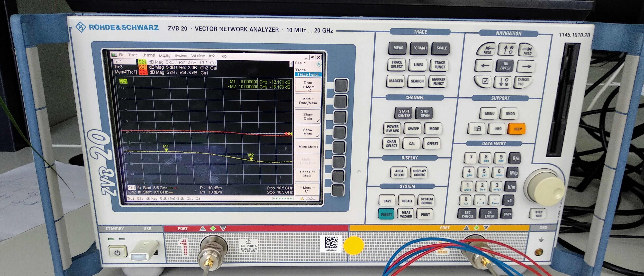Toggle the Show Mem softkey
644x276 pixels.
pyautogui.click(x=308, y=132)
